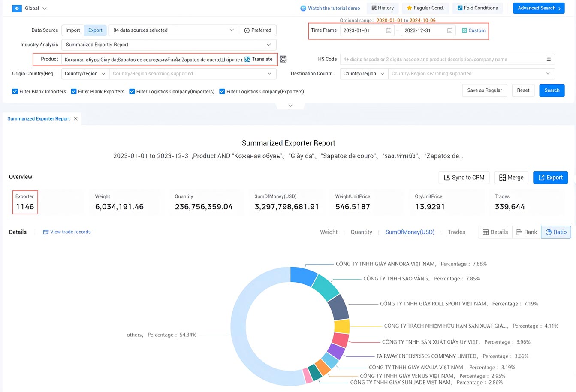576x392 pixels.
Task: Open end date calendar icon
Action: pos(449,30)
